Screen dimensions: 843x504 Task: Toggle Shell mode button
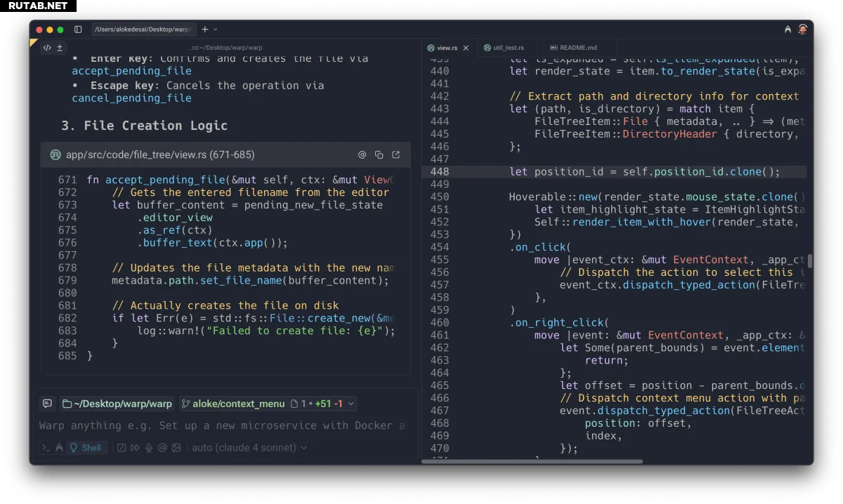click(x=87, y=447)
